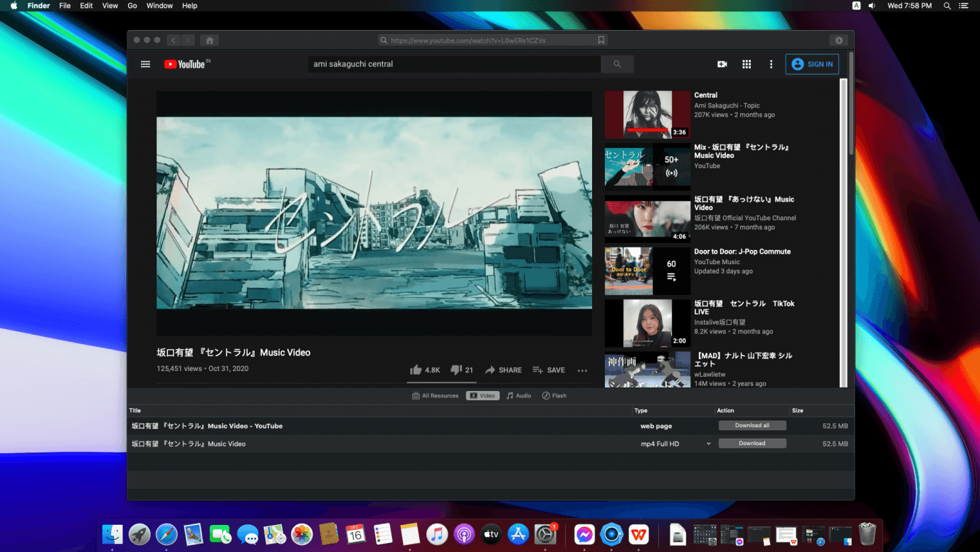Go forward with the browser forward arrow
The height and width of the screenshot is (552, 980).
tap(187, 41)
